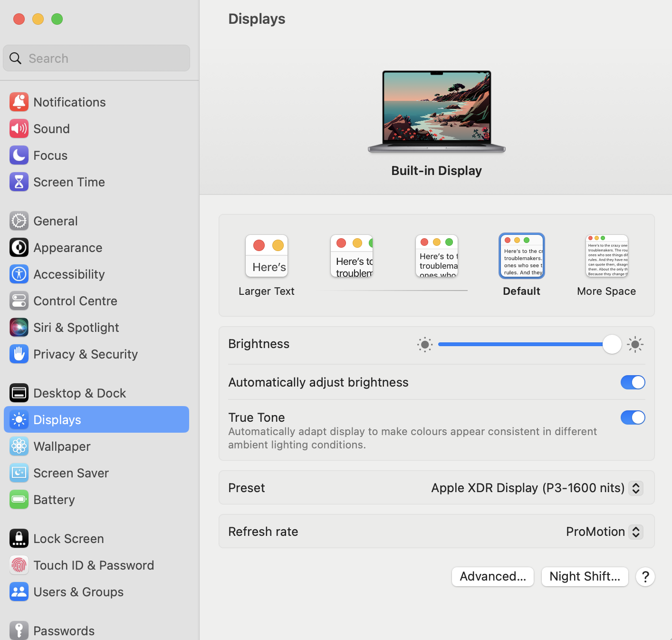Click the Wallpaper label in sidebar
The image size is (672, 640).
point(62,446)
